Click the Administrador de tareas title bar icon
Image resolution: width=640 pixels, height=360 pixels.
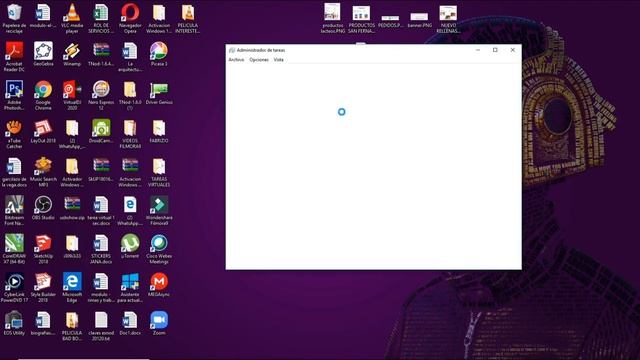[232, 50]
